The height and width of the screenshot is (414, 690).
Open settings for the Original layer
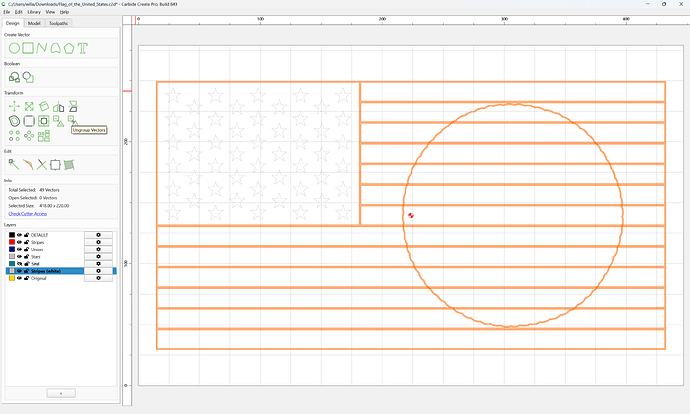98,278
